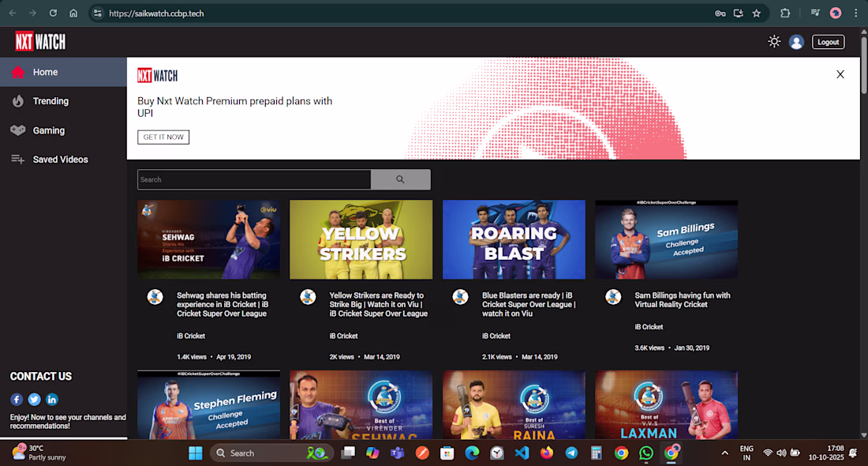Focus the Search input field
The width and height of the screenshot is (868, 466).
pos(254,179)
